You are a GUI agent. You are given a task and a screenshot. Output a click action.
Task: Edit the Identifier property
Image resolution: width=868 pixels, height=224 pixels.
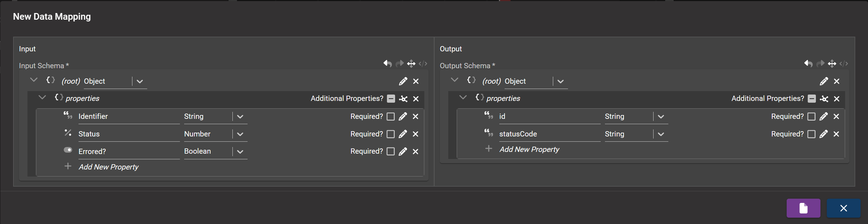[403, 116]
